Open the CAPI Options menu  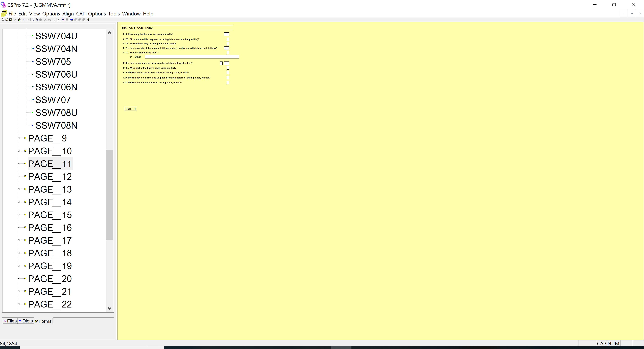(x=91, y=14)
